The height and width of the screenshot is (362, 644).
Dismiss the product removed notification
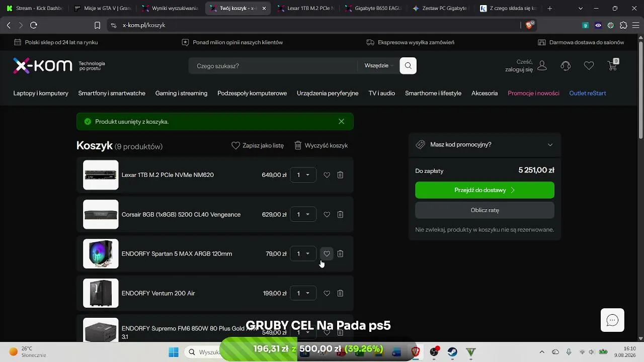(342, 122)
